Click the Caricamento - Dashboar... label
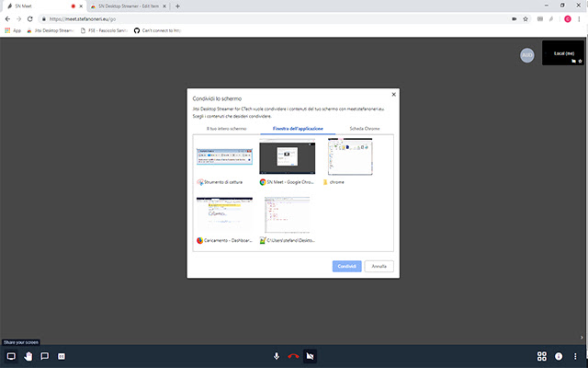This screenshot has width=588, height=368. coord(228,240)
